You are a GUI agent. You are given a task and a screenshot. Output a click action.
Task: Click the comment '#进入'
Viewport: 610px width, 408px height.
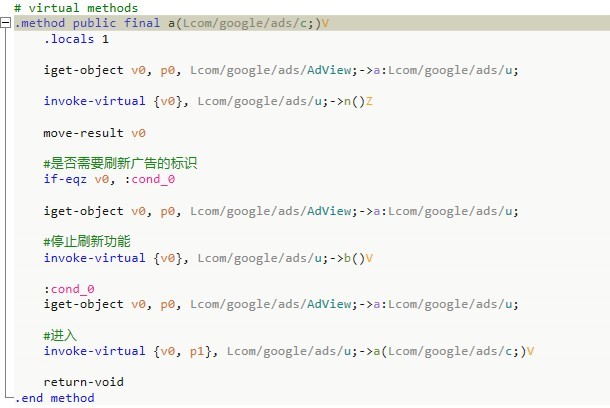pyautogui.click(x=60, y=335)
